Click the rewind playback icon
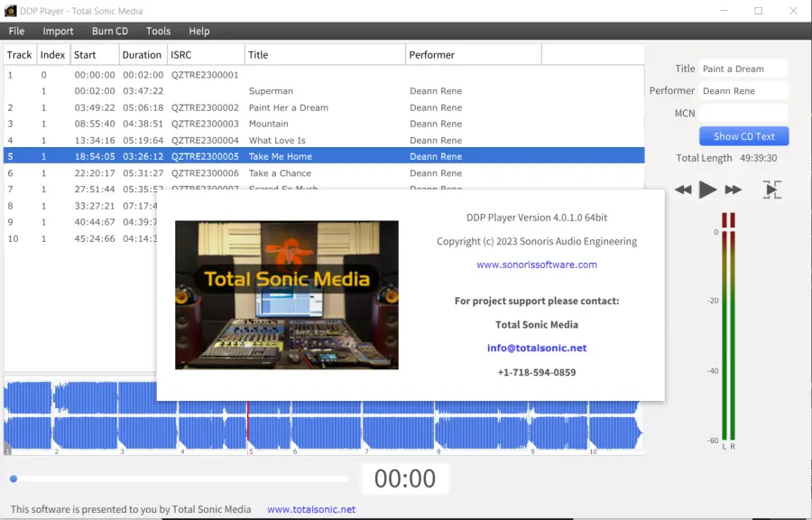 683,190
